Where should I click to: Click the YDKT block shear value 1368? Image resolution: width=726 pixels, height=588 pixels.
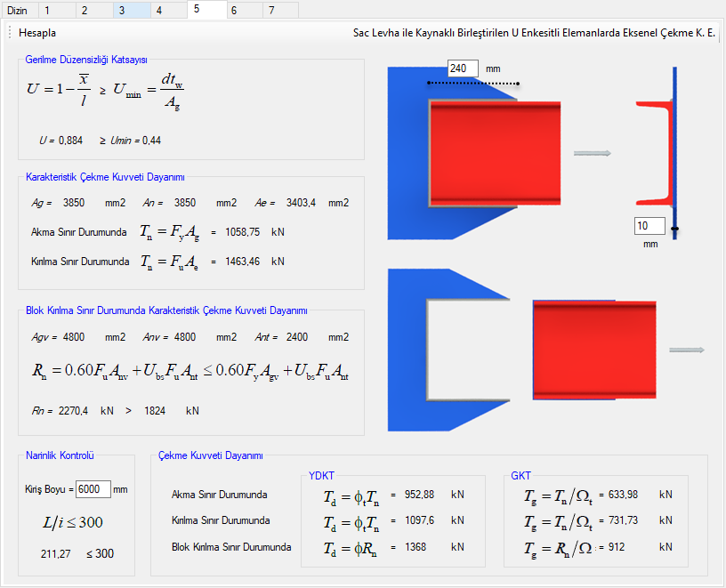415,547
